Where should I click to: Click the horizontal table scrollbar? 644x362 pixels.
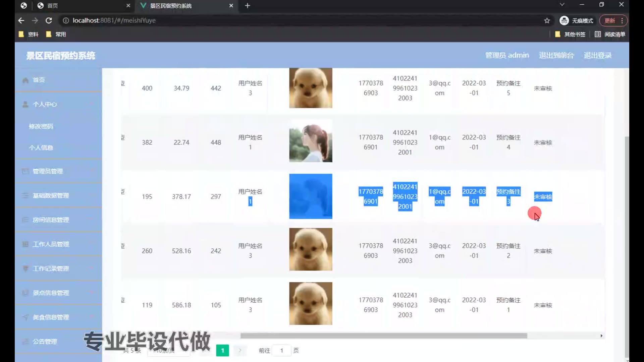click(383, 336)
